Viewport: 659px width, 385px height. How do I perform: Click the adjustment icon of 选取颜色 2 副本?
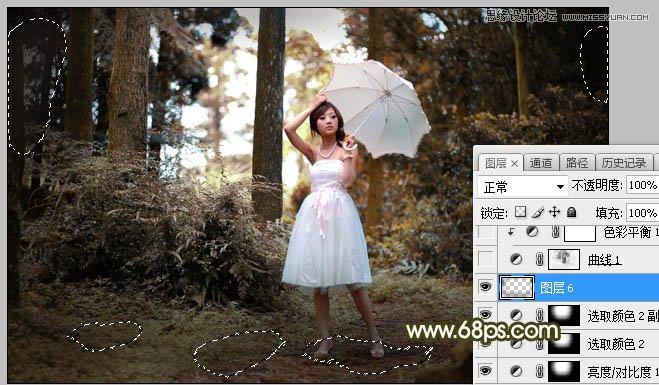coord(516,315)
